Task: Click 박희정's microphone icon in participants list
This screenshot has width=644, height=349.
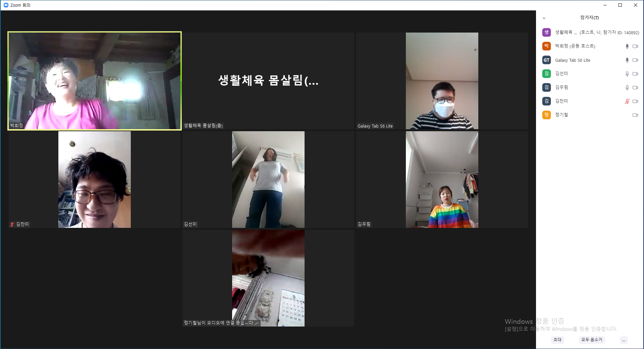Action: [627, 46]
